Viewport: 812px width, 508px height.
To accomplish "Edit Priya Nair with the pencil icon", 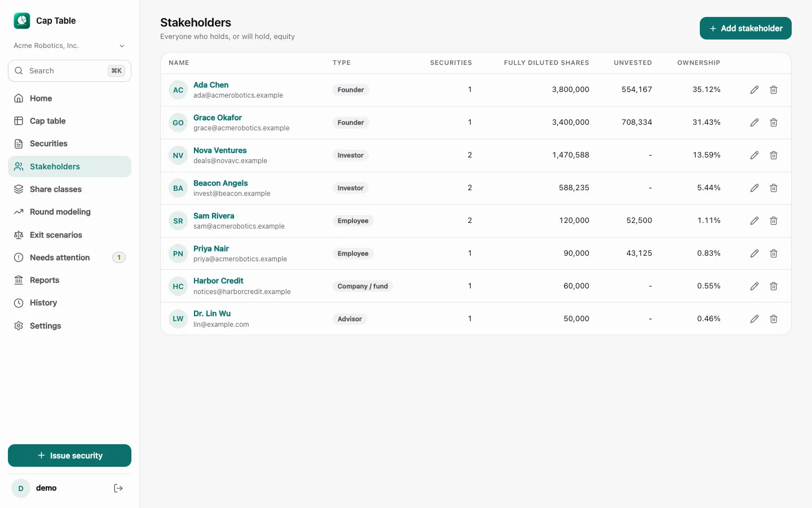I will pos(754,253).
